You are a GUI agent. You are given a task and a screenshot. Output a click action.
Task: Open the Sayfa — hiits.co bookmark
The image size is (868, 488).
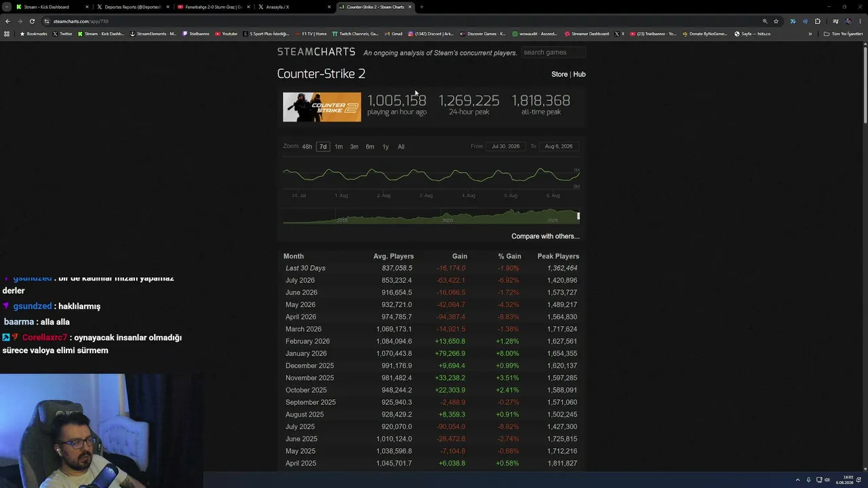pyautogui.click(x=753, y=33)
